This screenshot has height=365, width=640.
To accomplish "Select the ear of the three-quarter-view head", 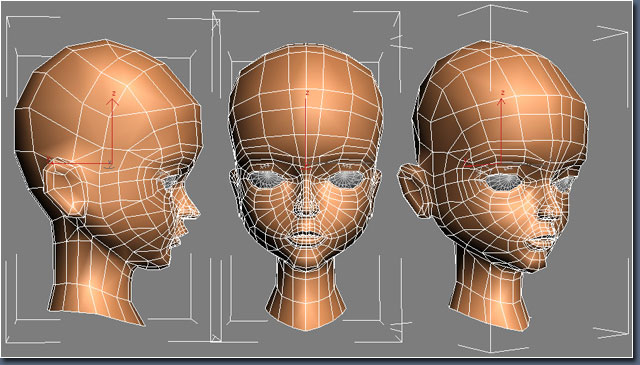I will (x=414, y=190).
